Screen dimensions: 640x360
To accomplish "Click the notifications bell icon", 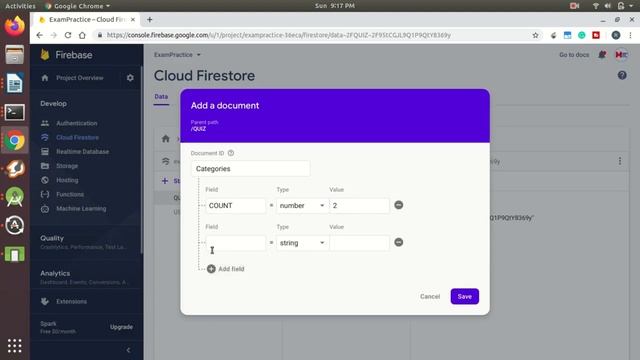I will (602, 54).
